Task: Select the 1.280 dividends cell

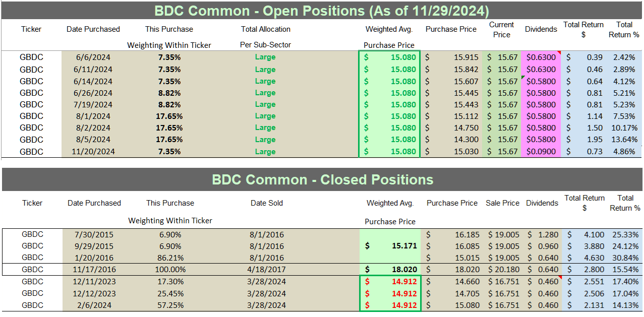Action: (543, 234)
